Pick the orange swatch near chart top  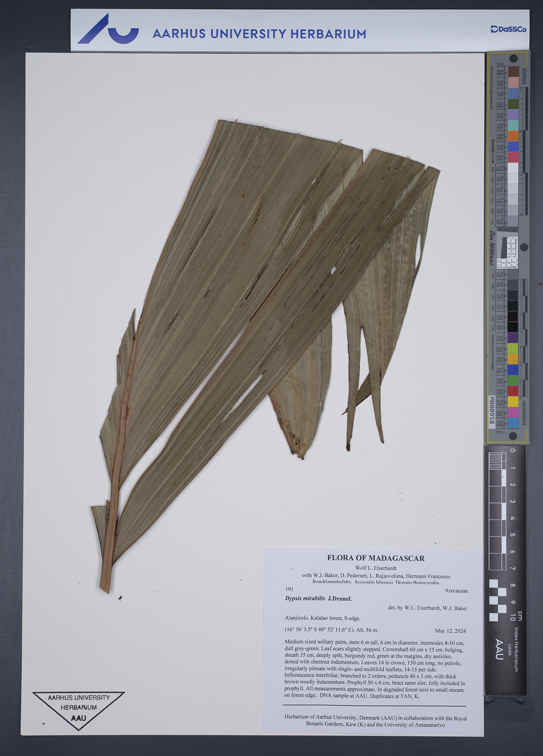click(513, 136)
